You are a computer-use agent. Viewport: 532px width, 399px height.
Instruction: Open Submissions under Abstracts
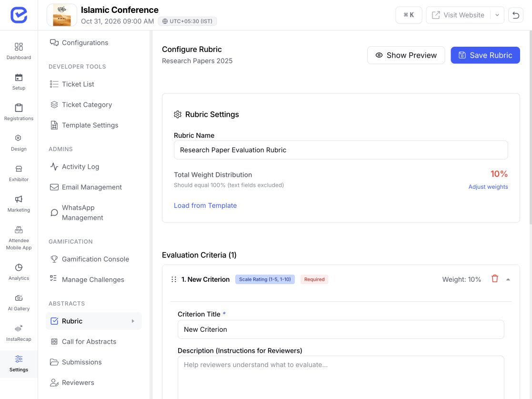pyautogui.click(x=76, y=362)
